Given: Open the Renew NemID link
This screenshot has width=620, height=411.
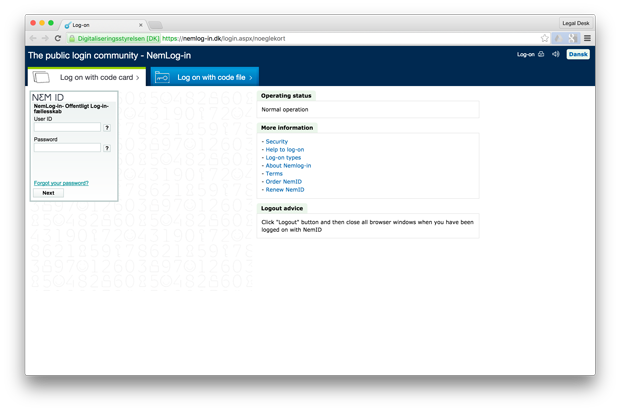Looking at the screenshot, I should coord(285,189).
